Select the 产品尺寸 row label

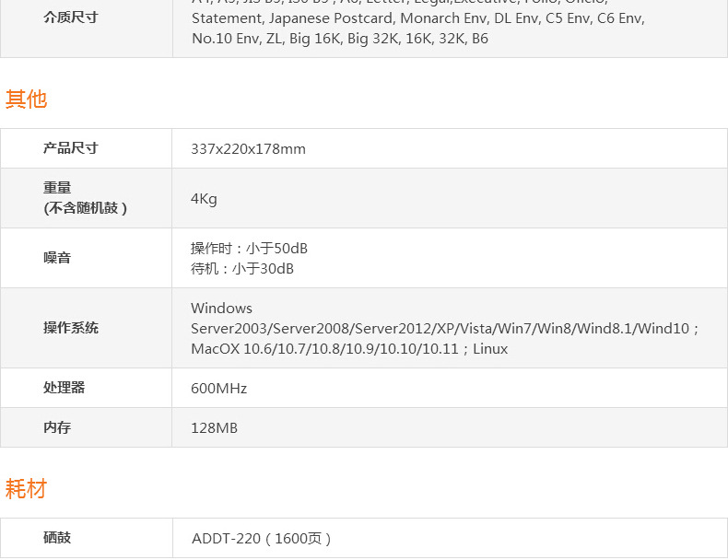pos(71,148)
